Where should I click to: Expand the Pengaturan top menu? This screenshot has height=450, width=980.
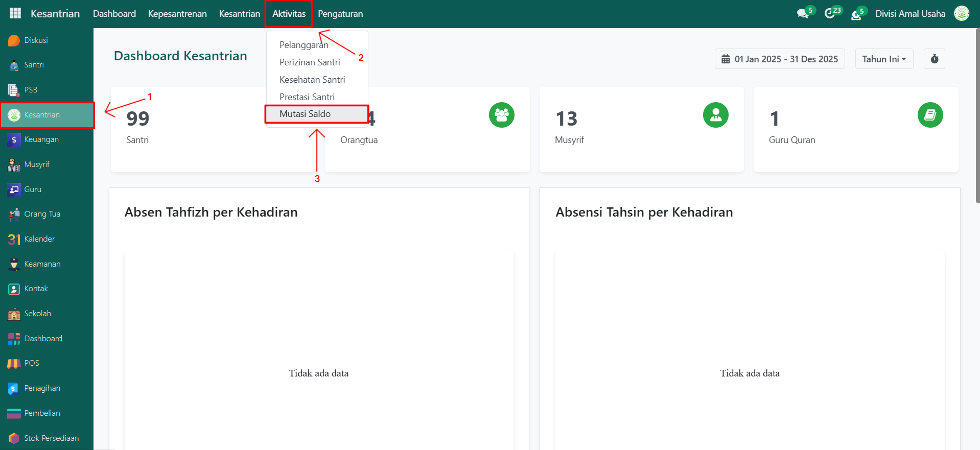point(340,14)
